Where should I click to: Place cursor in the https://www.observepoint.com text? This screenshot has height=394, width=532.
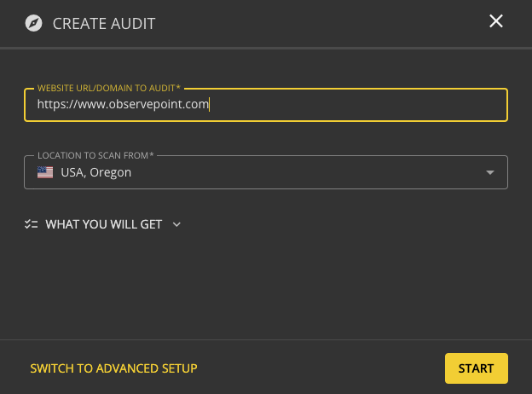point(123,104)
